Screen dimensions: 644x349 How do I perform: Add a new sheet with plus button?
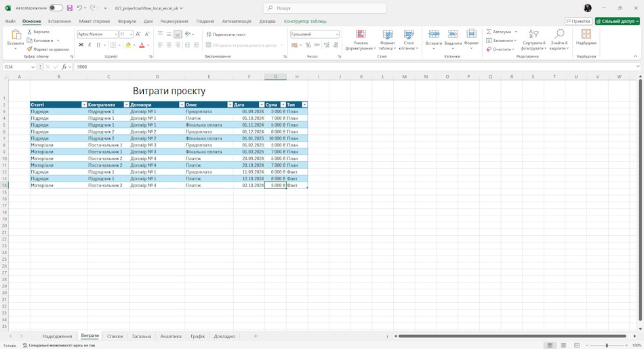[256, 336]
